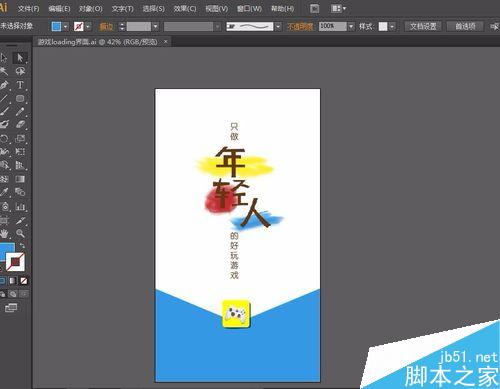Open the 窗口(W) menu

pyautogui.click(x=249, y=9)
